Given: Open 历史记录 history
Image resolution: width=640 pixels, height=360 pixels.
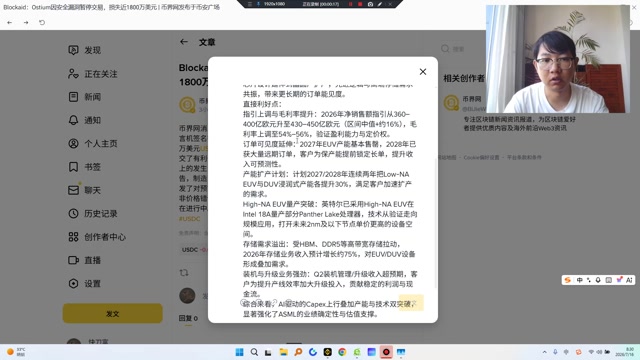Looking at the screenshot, I should [93, 213].
